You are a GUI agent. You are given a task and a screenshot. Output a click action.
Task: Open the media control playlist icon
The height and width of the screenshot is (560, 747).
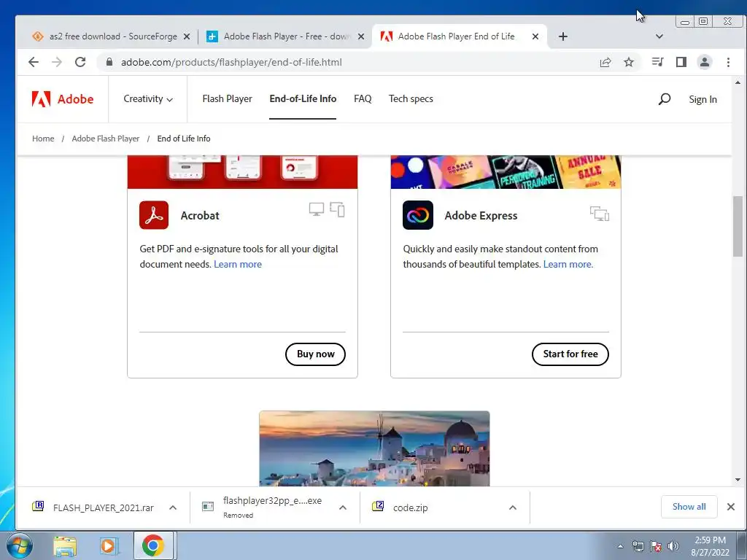coord(657,62)
